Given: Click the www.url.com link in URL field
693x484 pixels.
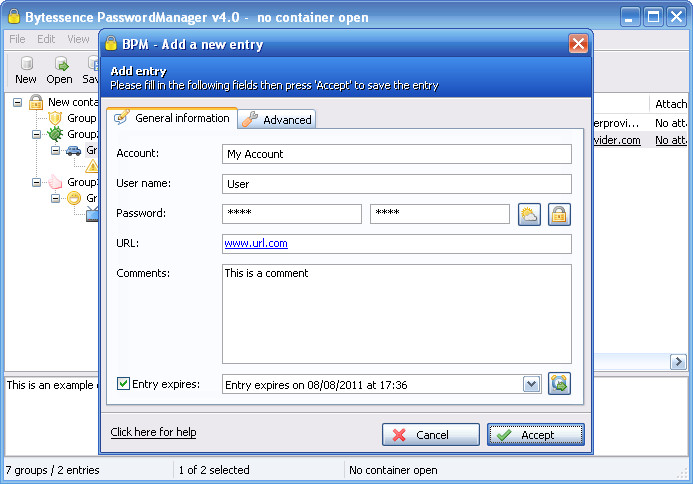Looking at the screenshot, I should (x=256, y=243).
